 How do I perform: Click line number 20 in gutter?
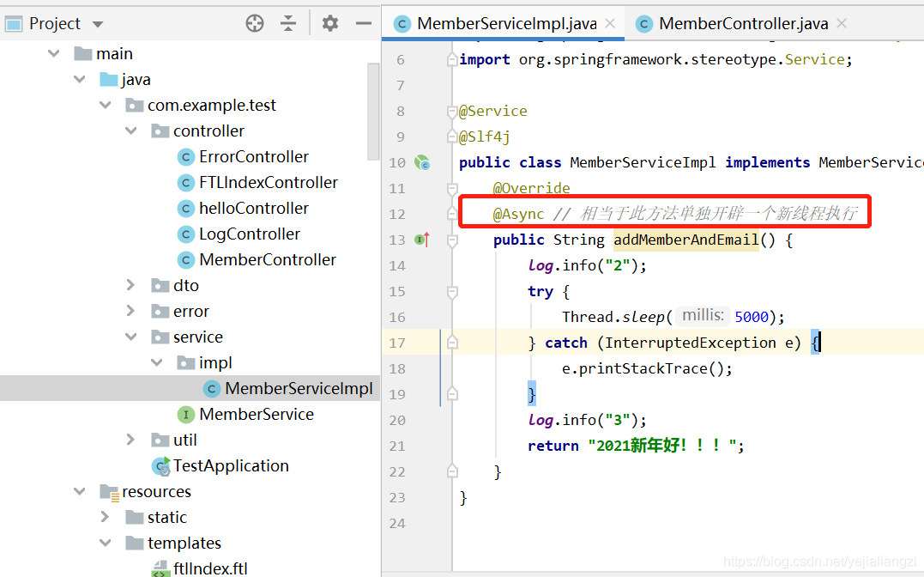[397, 420]
